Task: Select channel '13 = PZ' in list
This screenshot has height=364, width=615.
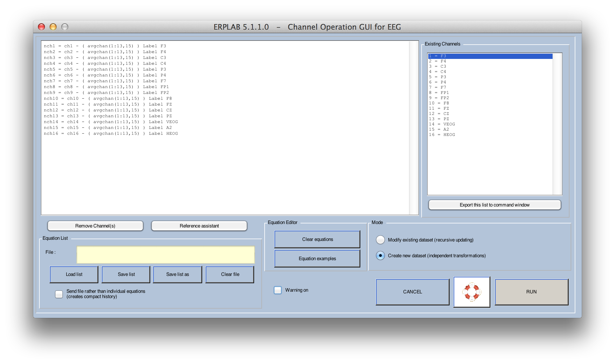Action: point(490,119)
